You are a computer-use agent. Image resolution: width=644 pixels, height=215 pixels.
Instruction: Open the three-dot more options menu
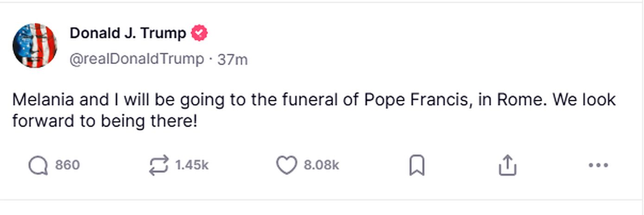598,165
